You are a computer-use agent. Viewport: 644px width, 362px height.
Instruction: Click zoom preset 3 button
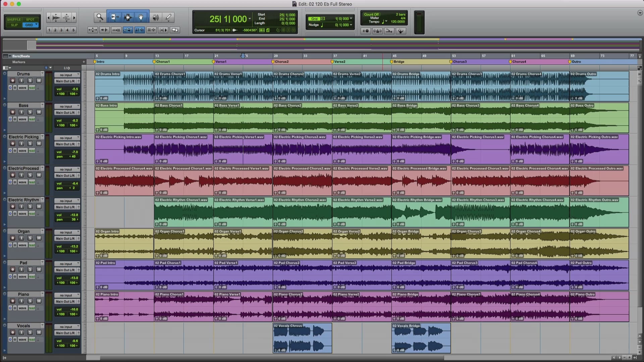61,30
